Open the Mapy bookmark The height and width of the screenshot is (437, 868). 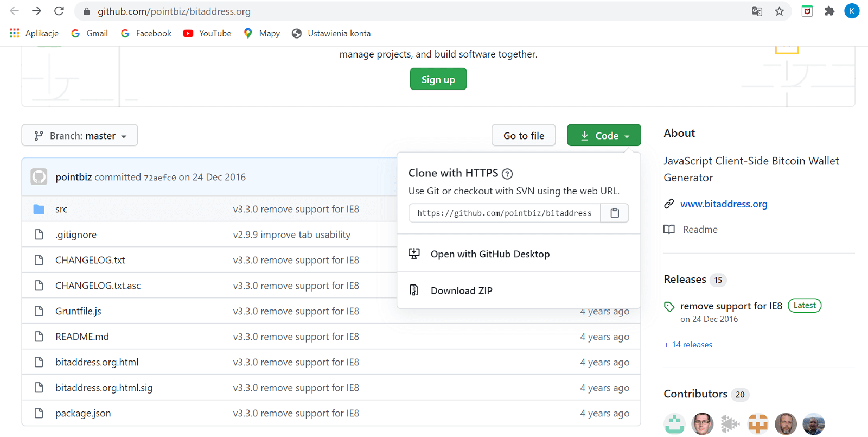click(x=262, y=33)
